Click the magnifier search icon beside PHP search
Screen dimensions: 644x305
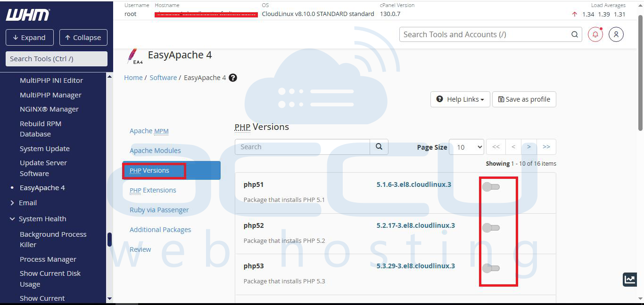coord(379,147)
